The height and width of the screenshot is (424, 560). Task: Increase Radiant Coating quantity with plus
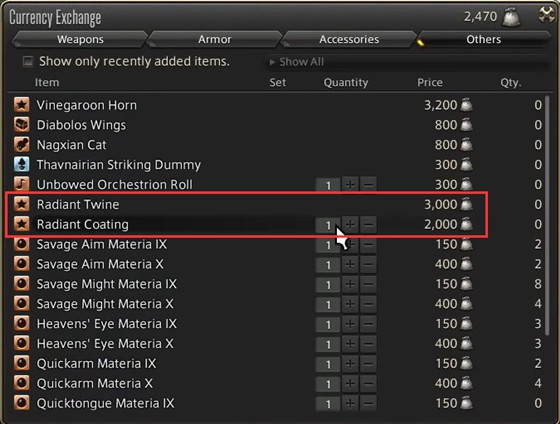pyautogui.click(x=350, y=225)
